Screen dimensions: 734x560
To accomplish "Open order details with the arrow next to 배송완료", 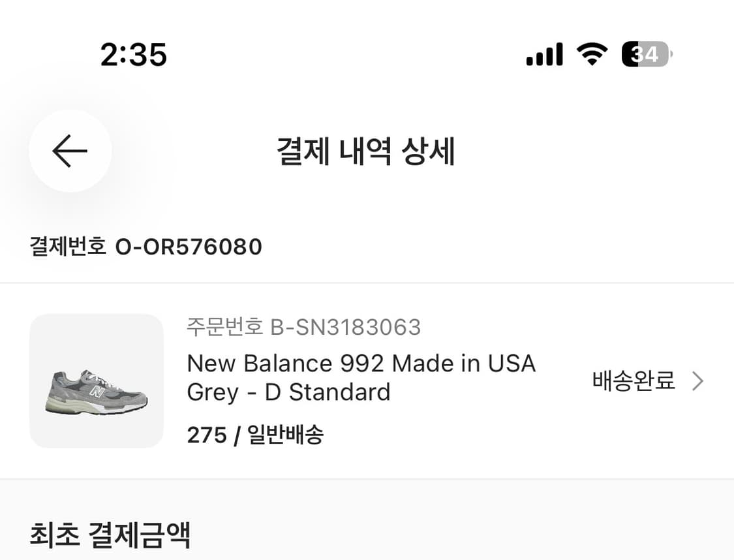I will pyautogui.click(x=698, y=380).
